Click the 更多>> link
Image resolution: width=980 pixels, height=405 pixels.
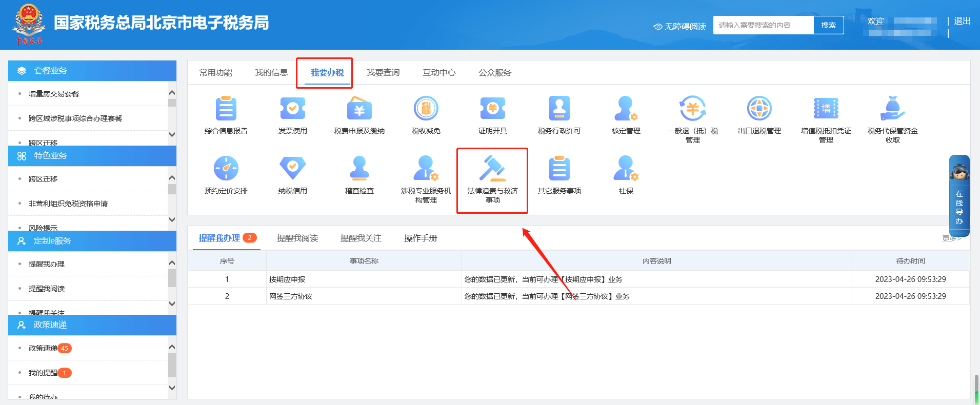click(x=952, y=238)
